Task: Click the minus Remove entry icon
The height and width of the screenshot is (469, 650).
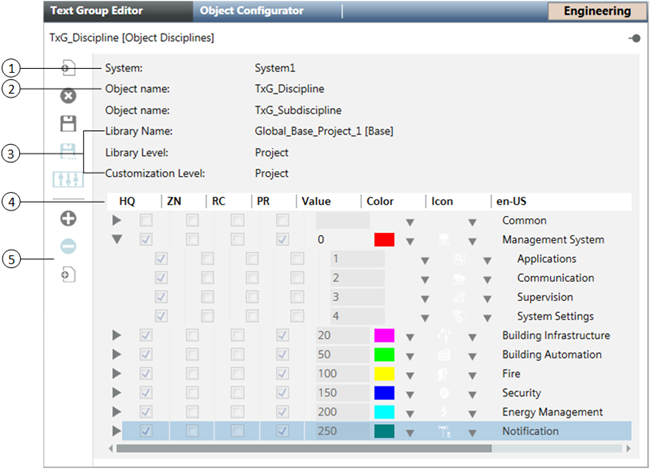Action: tap(68, 246)
